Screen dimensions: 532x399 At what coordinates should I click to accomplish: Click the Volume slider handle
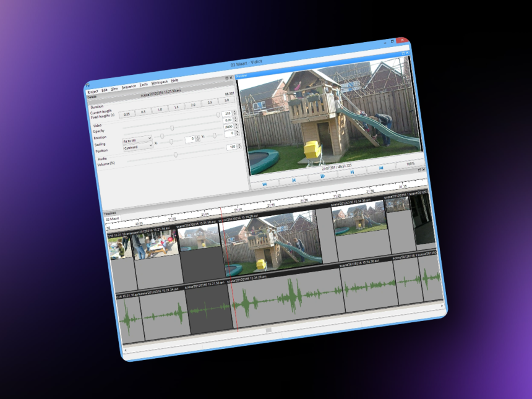click(176, 155)
